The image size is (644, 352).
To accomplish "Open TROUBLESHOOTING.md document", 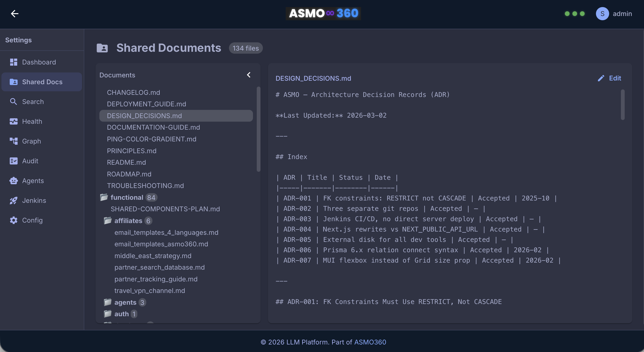I will pyautogui.click(x=145, y=185).
